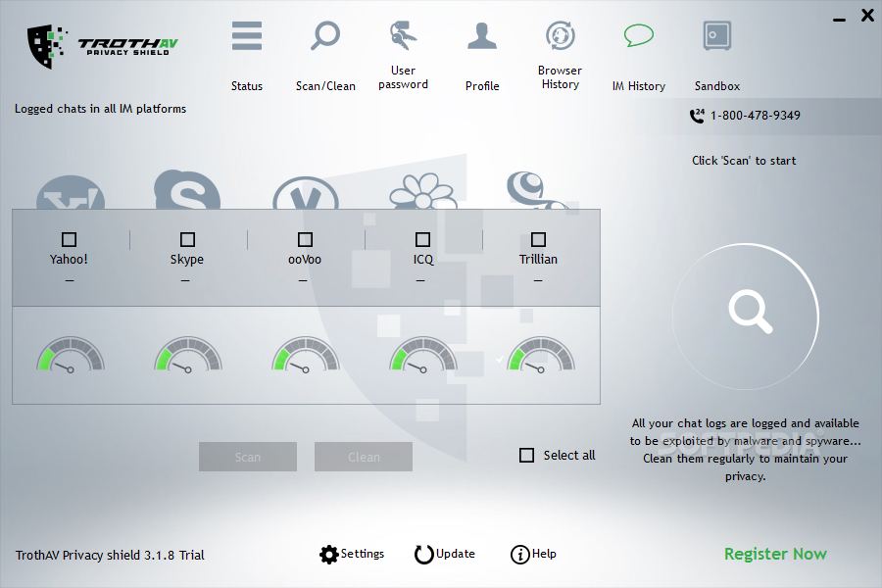882x588 pixels.
Task: Click the Trillian gauge meter
Action: (x=541, y=354)
